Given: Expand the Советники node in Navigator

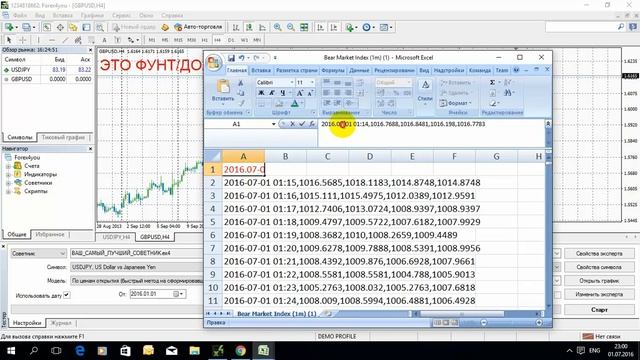Looking at the screenshot, I should pos(8,183).
